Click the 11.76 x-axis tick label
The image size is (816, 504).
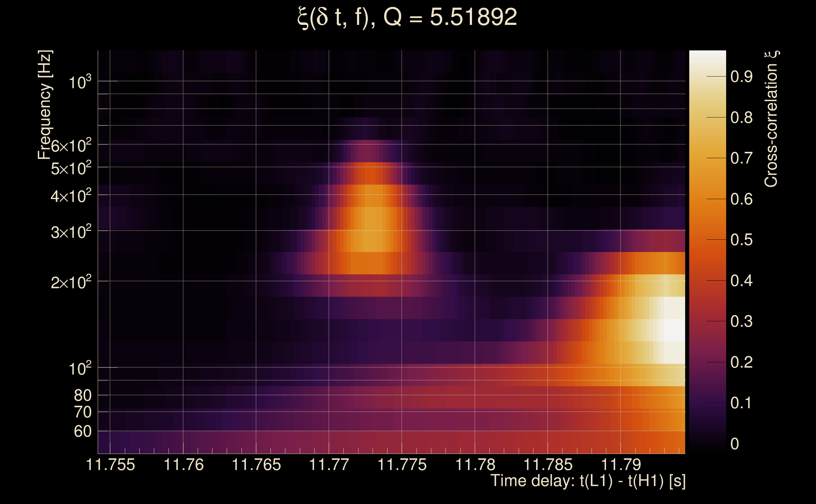[x=184, y=465]
